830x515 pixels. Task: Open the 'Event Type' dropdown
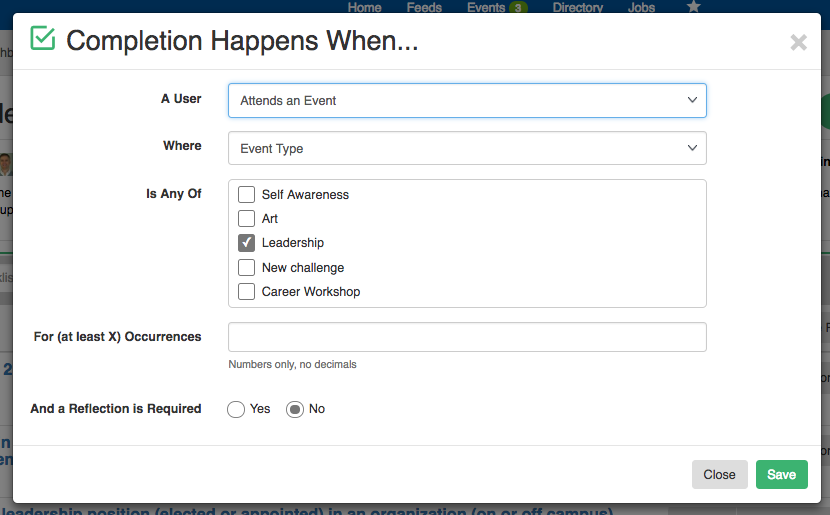click(467, 148)
